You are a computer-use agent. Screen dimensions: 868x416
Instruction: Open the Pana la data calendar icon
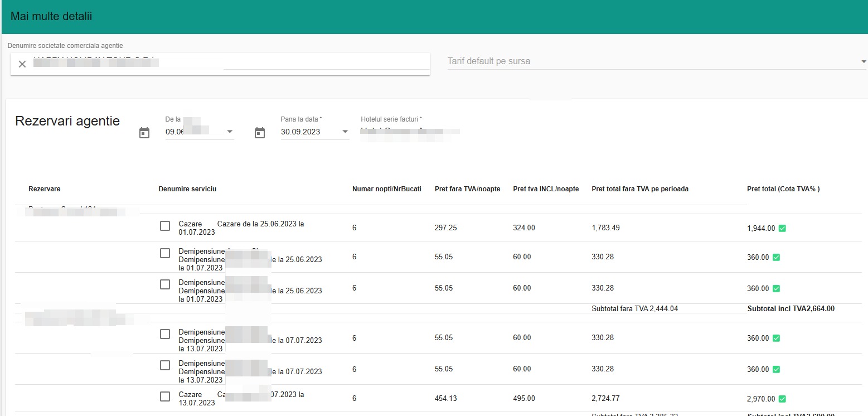[x=260, y=133]
